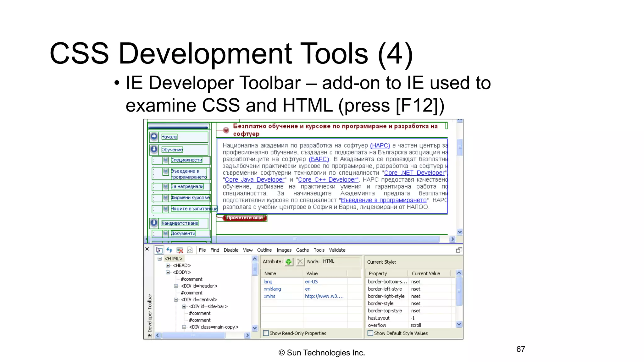Screen dimensions: 644x362
Task: Click the remove attribute X button
Action: tap(300, 261)
